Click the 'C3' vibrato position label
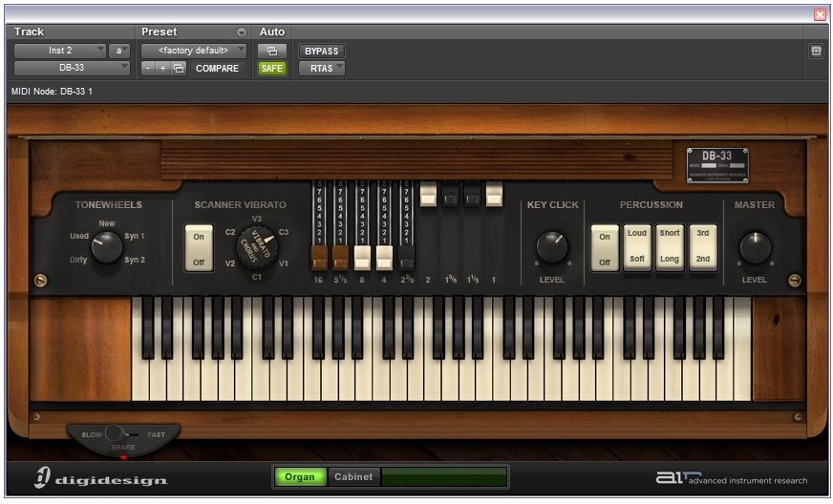 coord(284,232)
